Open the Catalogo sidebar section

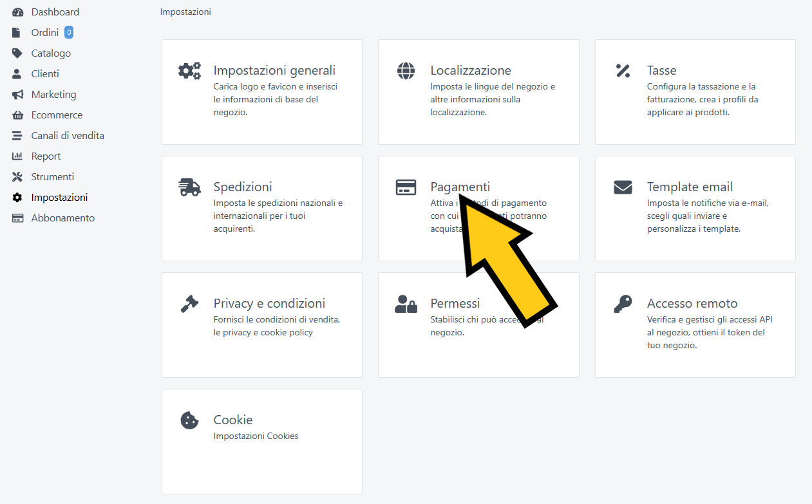click(51, 53)
